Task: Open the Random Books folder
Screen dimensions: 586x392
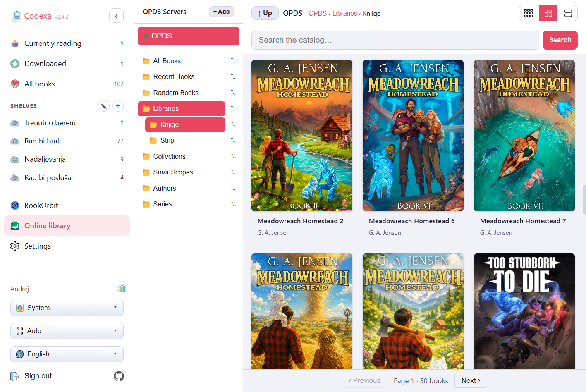Action: tap(182, 93)
